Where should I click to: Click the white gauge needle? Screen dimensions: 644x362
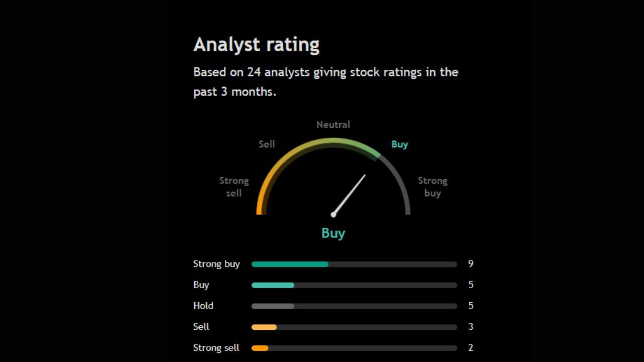(350, 194)
